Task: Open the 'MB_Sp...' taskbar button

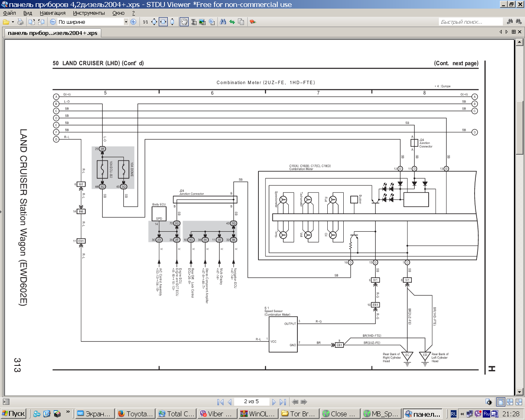Action: click(x=381, y=414)
